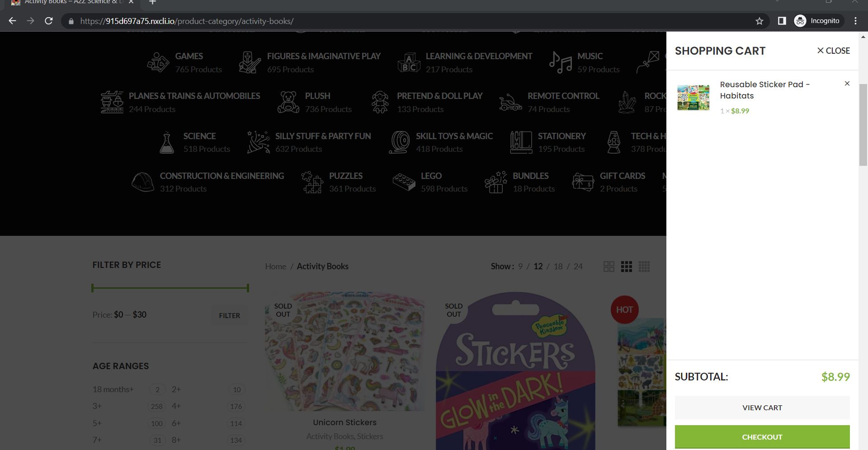868x450 pixels.
Task: Apply the price Filter button
Action: [x=230, y=315]
